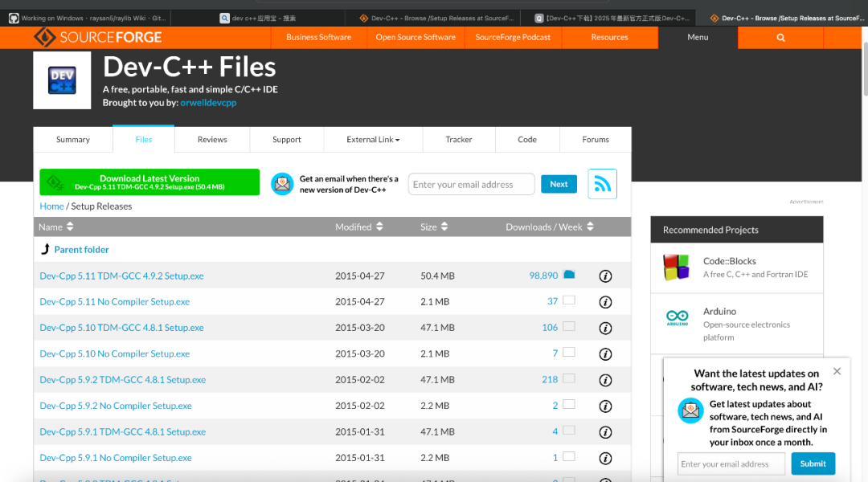Open SourceForge Podcast link
Screen dimensions: 868x482
(x=513, y=37)
